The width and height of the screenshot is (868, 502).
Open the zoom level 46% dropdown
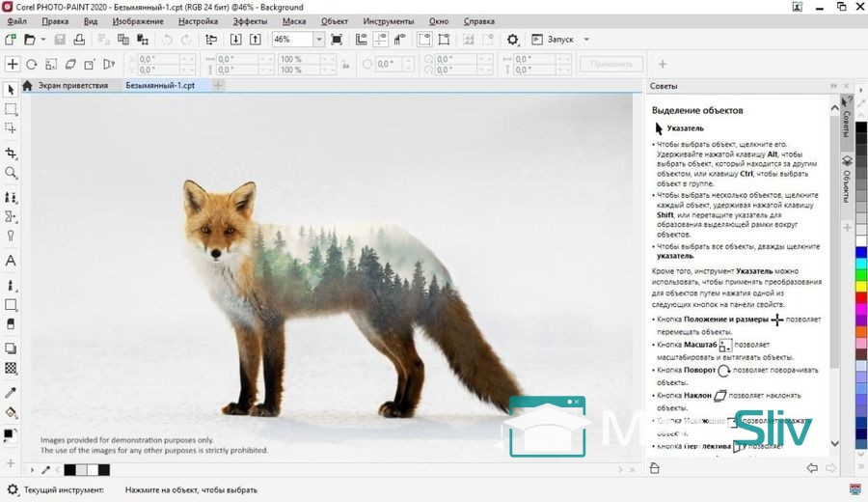coord(318,40)
